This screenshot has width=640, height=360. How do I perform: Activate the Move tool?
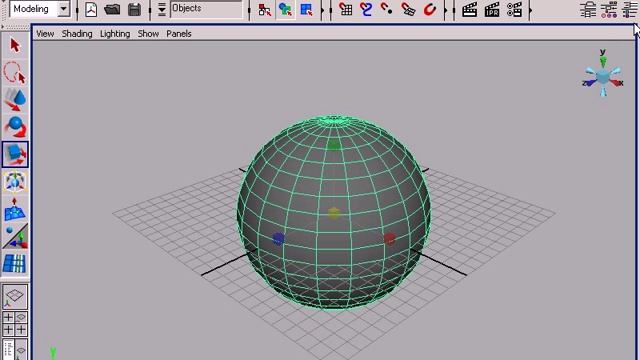pos(15,100)
